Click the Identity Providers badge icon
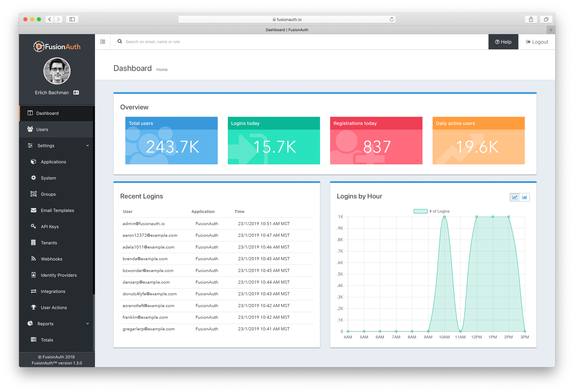 click(x=33, y=275)
